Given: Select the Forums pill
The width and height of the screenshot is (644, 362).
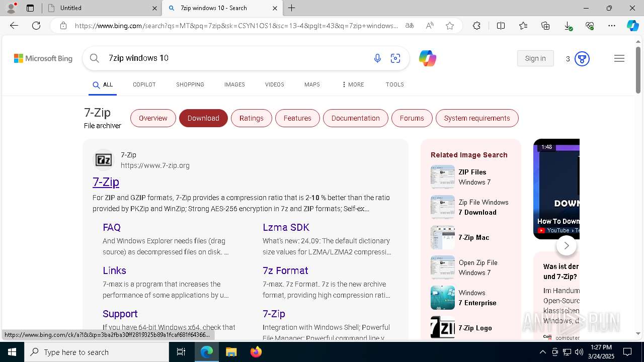Looking at the screenshot, I should point(412,118).
